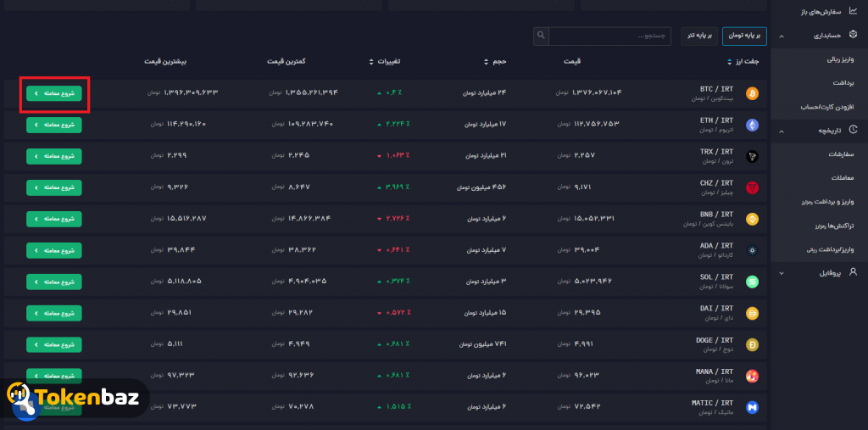Collapse the حسابداری section chevron
The width and height of the screenshot is (868, 430).
(781, 36)
